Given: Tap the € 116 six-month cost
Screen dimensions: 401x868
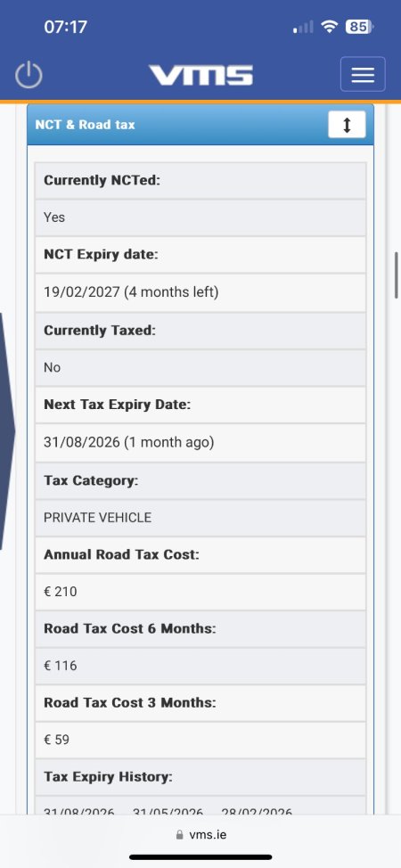Looking at the screenshot, I should tap(61, 666).
